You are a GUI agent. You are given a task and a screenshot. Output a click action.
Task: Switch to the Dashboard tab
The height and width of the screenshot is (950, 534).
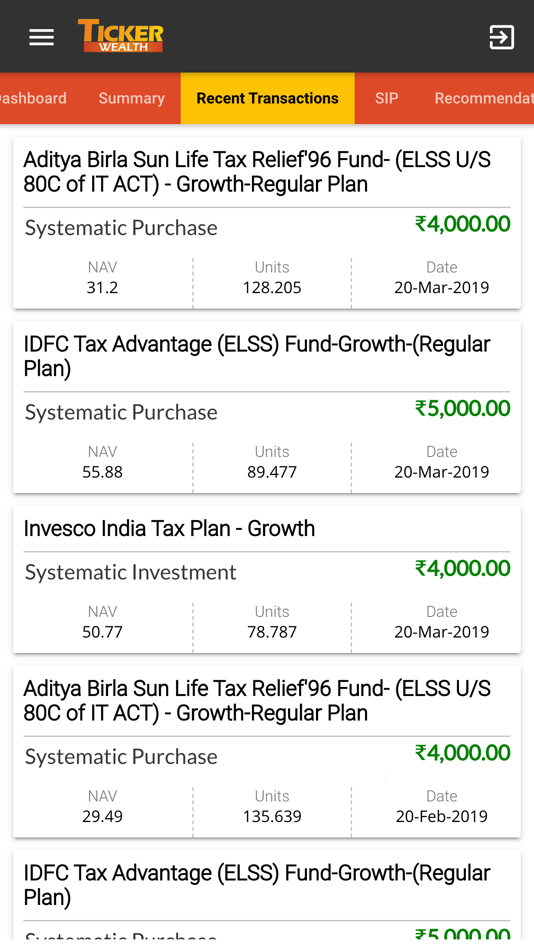[x=33, y=98]
